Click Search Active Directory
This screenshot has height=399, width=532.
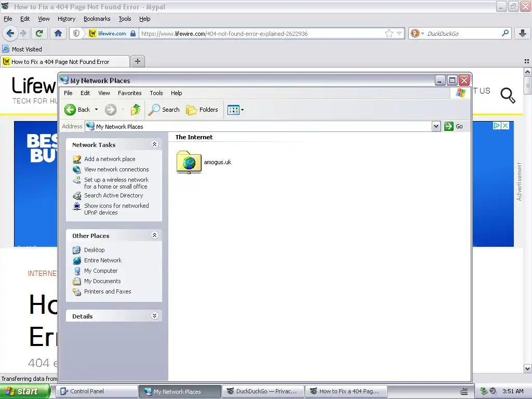pyautogui.click(x=113, y=195)
